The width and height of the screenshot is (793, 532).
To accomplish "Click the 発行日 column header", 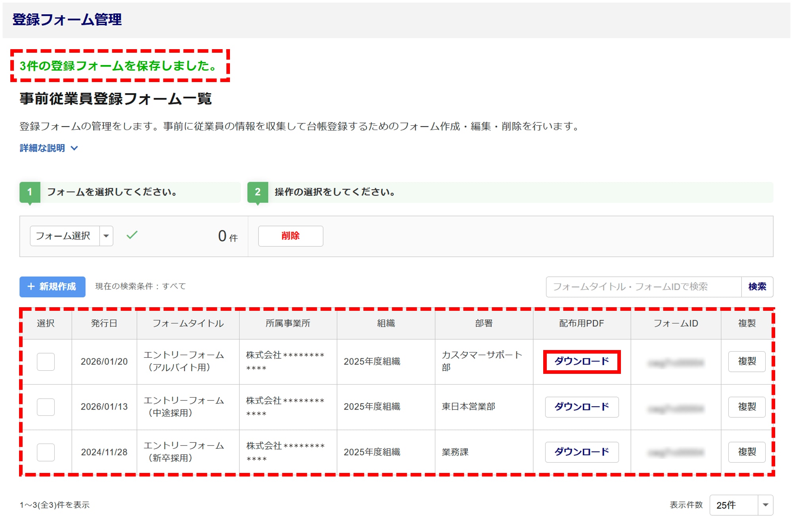I will [104, 323].
